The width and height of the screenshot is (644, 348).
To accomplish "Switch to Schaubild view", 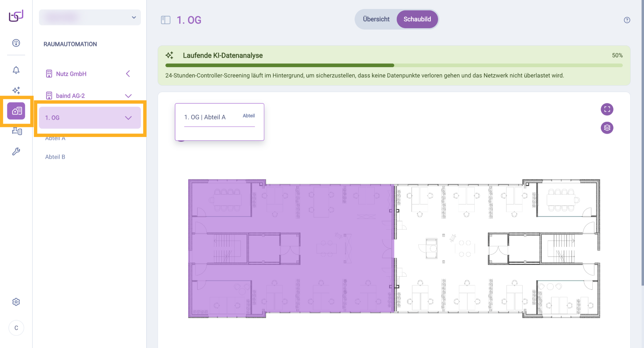I will point(417,19).
